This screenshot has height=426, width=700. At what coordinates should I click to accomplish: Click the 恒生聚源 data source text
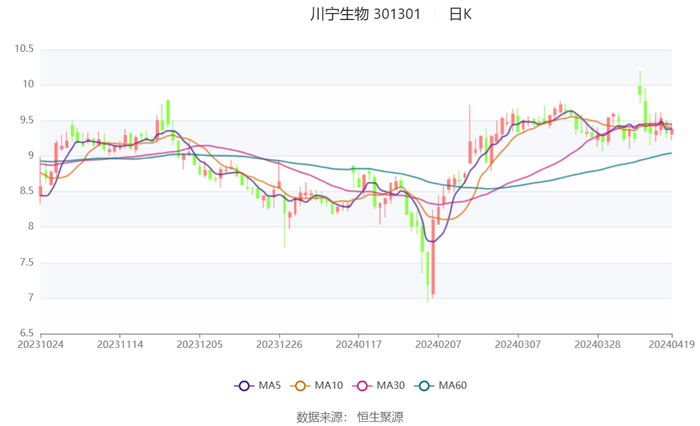pyautogui.click(x=381, y=416)
